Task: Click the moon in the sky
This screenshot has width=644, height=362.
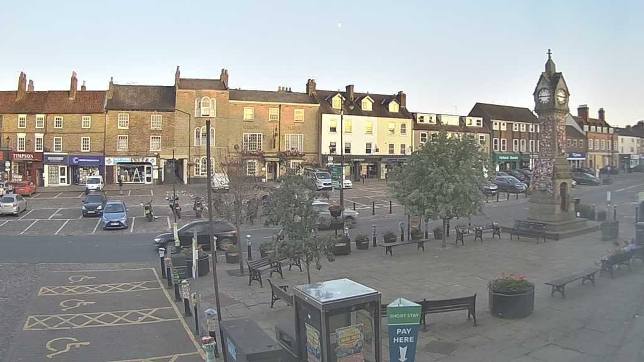Action: (x=339, y=25)
